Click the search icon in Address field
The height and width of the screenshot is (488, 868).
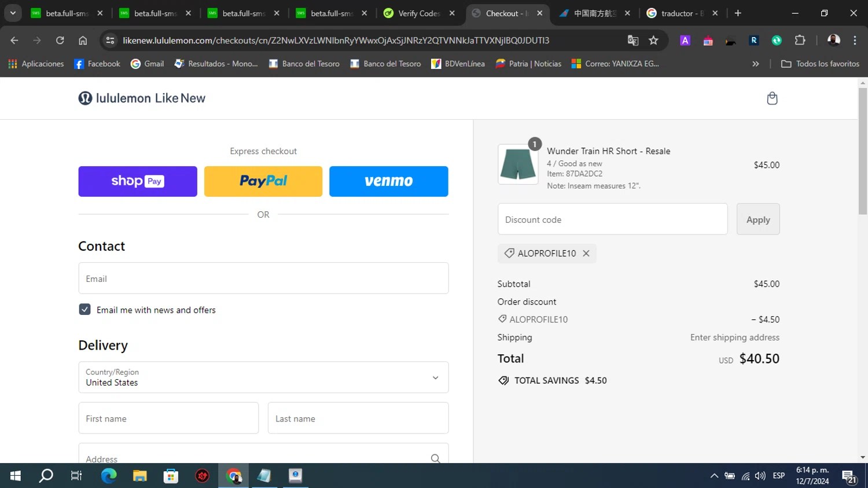click(x=435, y=458)
